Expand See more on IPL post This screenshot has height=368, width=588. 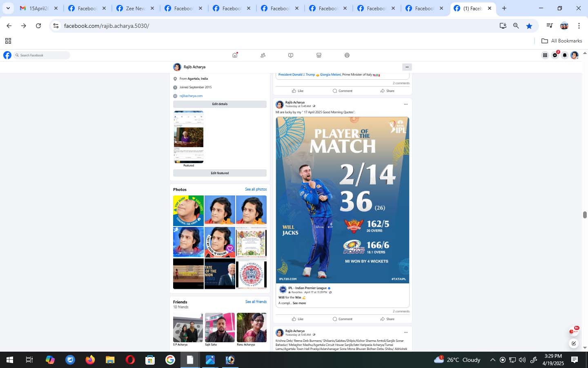(x=299, y=303)
